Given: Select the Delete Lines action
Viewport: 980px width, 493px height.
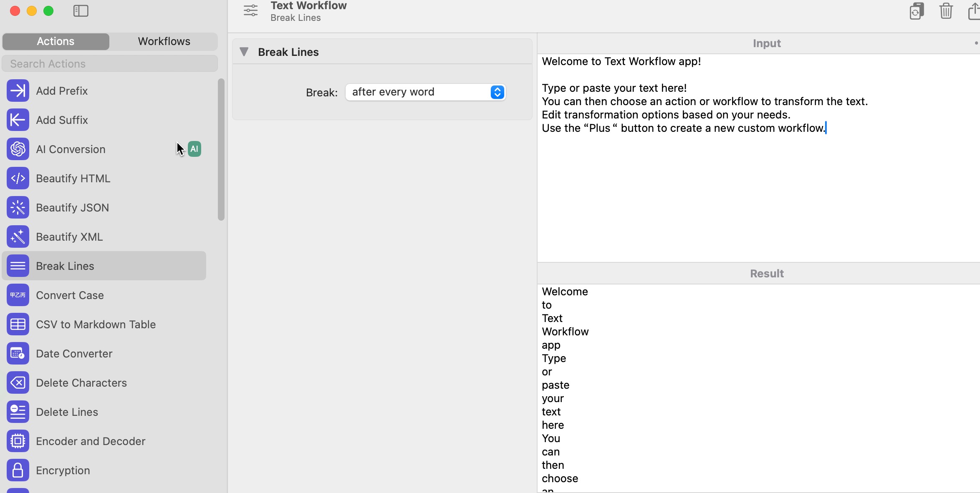Looking at the screenshot, I should [x=104, y=412].
